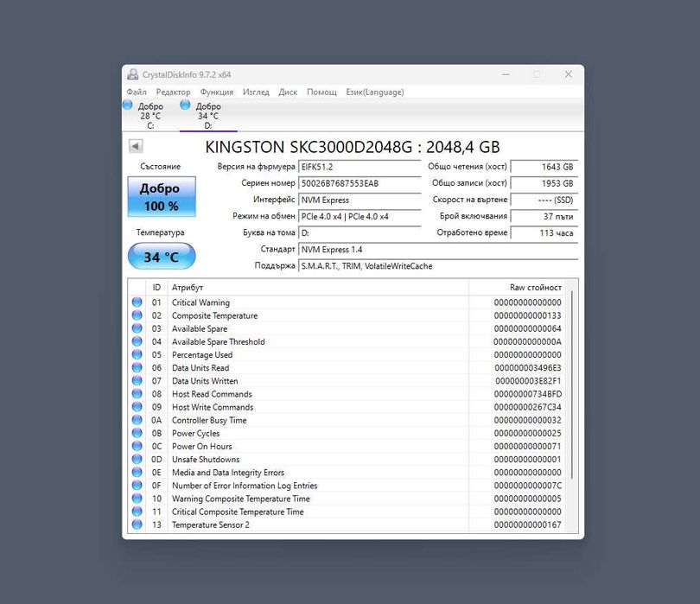Select the Unsafe Shutdowns attribute row
Screen dimensions: 700x604
(x=347, y=459)
